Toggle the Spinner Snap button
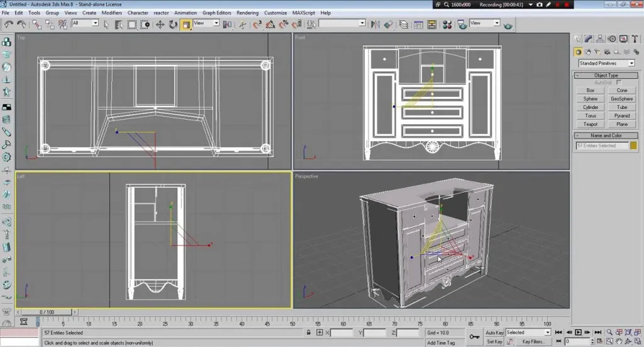The height and width of the screenshot is (347, 644). [x=297, y=25]
